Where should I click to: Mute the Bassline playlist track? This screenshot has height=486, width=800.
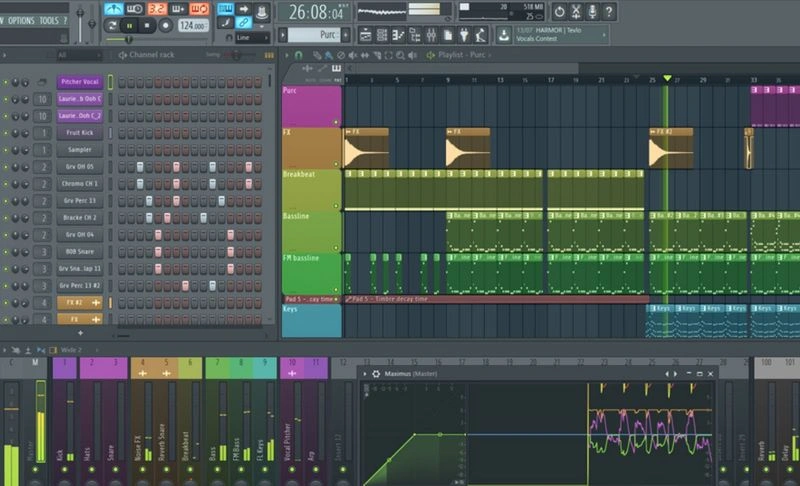336,248
